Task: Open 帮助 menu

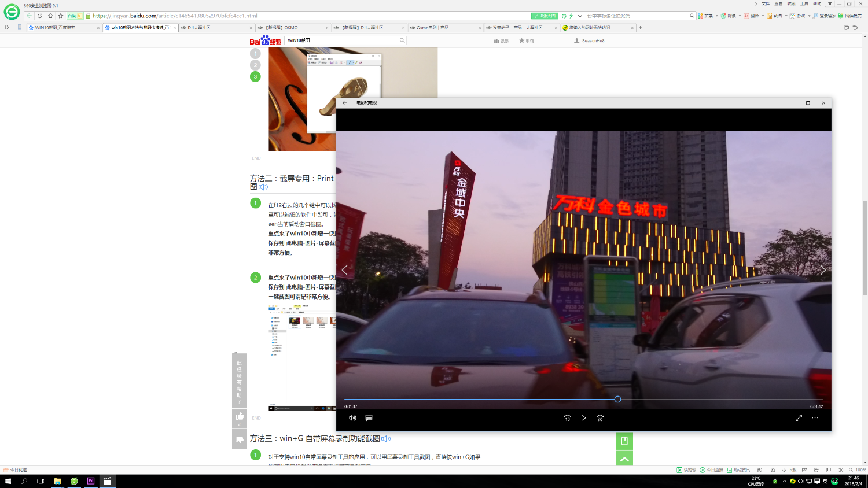Action: pos(816,3)
